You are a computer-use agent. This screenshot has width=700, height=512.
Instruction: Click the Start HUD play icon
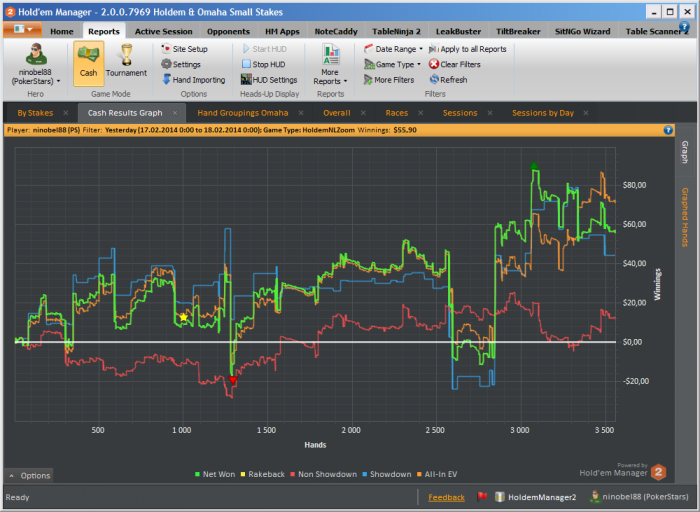pyautogui.click(x=246, y=49)
